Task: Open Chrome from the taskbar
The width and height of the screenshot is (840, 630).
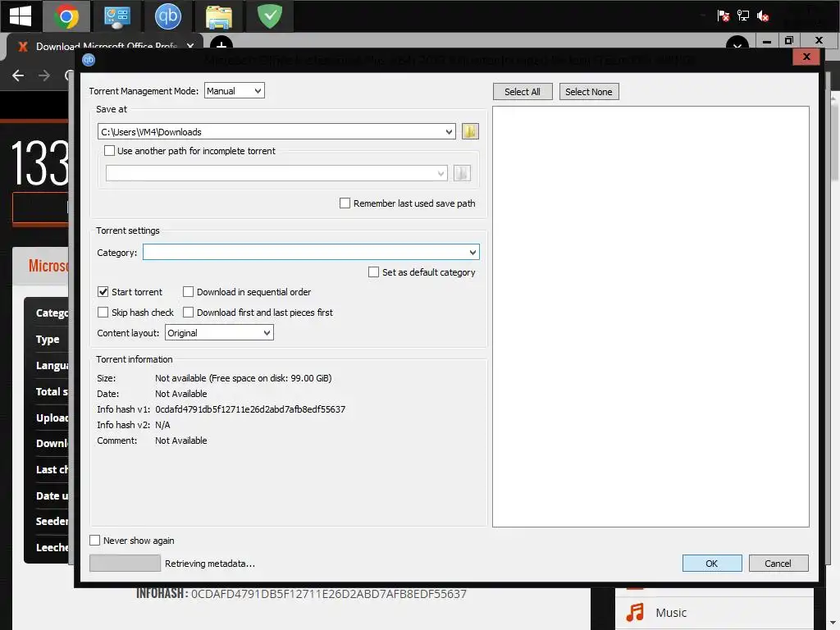Action: (66, 16)
